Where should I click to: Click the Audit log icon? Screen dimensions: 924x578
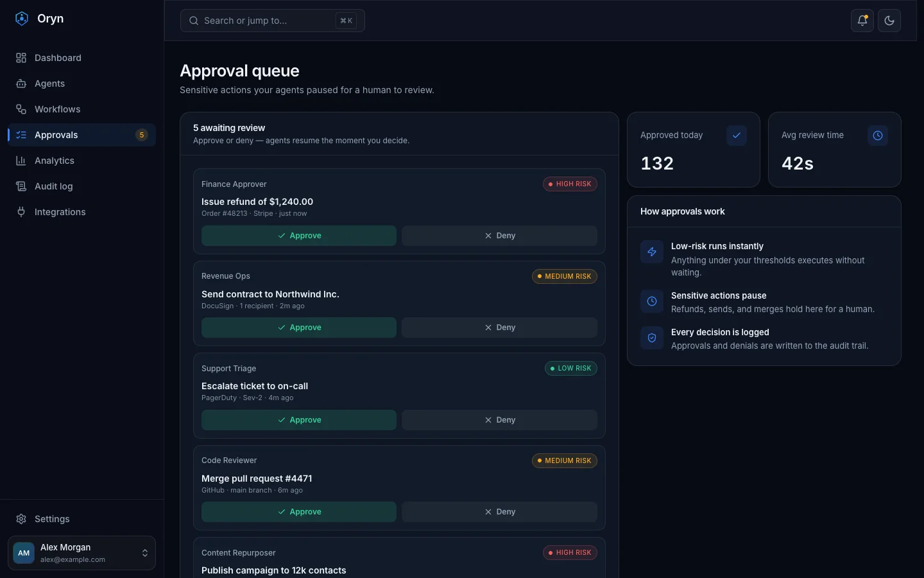[21, 186]
